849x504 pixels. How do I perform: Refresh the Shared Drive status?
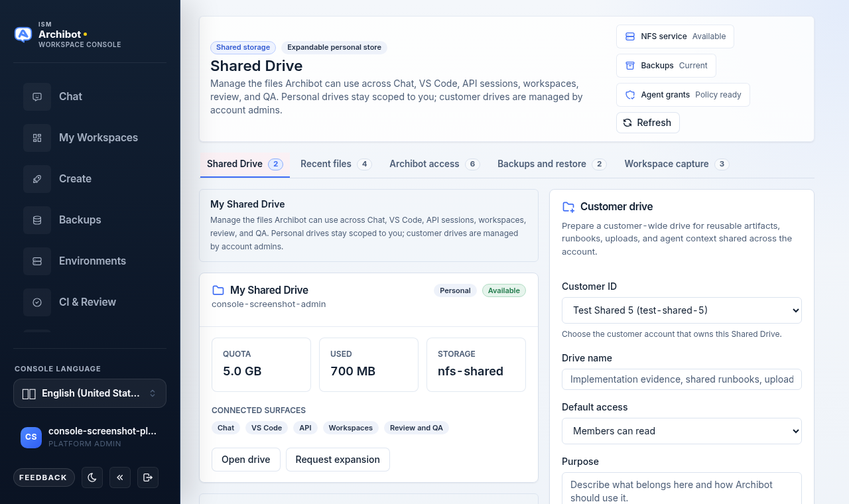point(647,123)
